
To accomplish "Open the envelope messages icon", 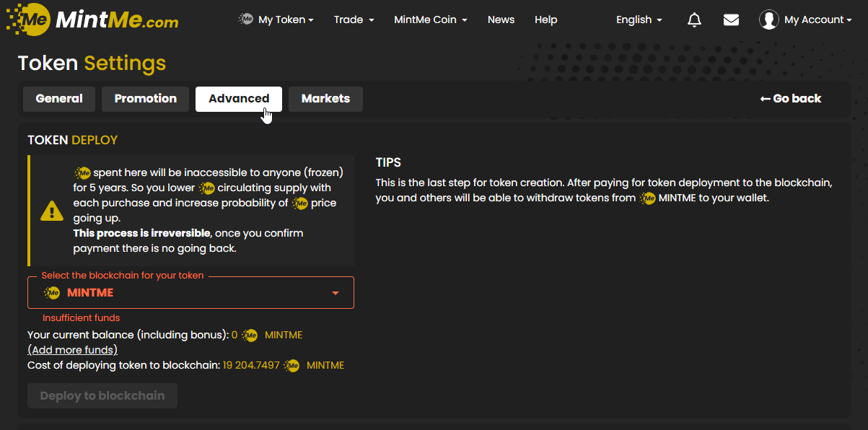I will tap(731, 20).
